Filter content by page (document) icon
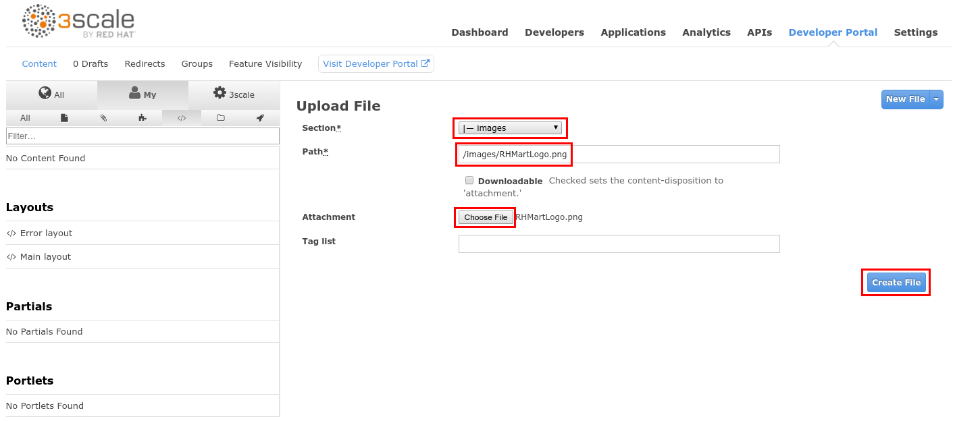980x421 pixels. (64, 118)
